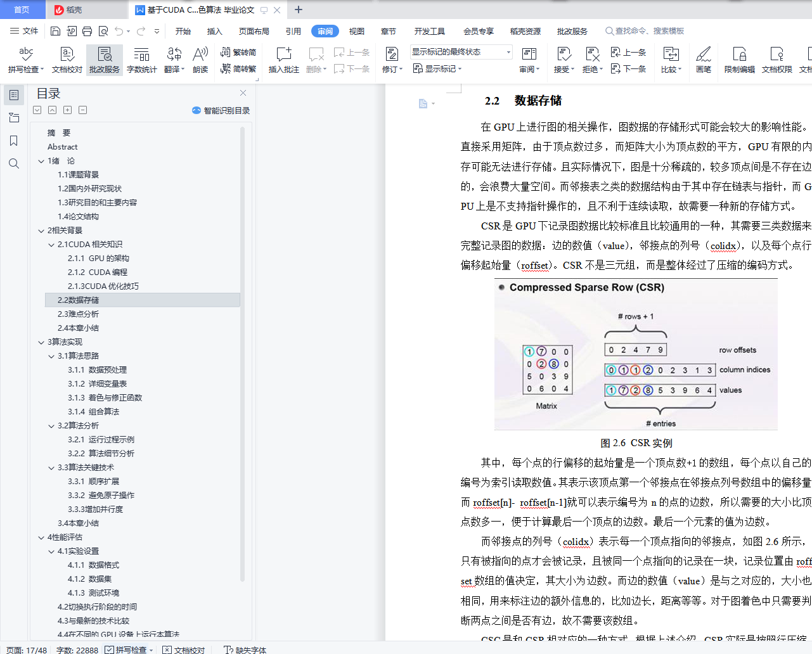Click the print icon in quick toolbar
This screenshot has height=654, width=812.
pyautogui.click(x=87, y=31)
